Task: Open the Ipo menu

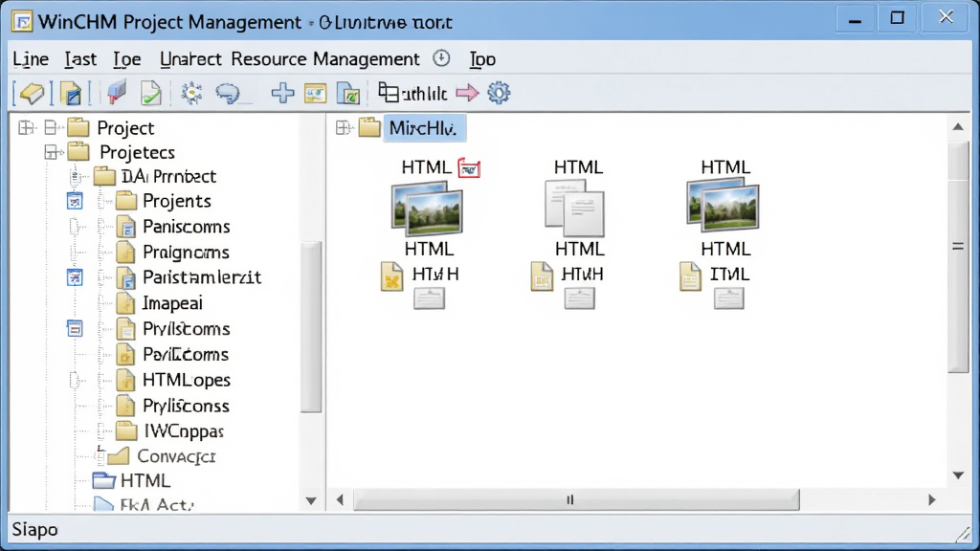Action: point(482,59)
